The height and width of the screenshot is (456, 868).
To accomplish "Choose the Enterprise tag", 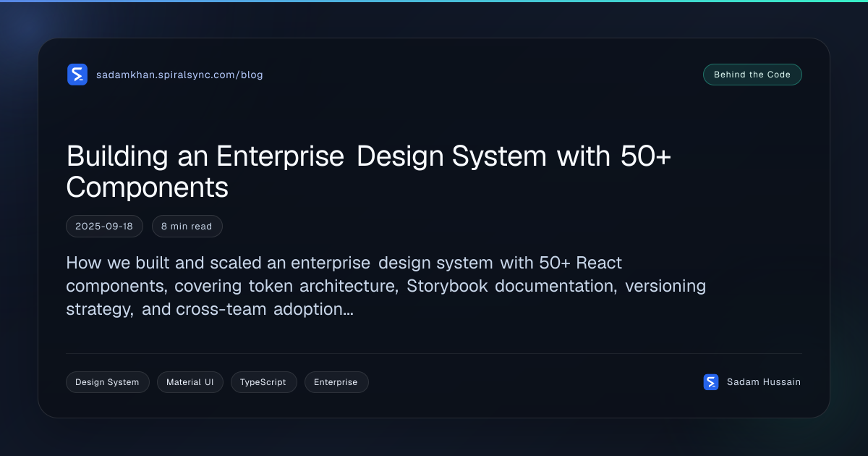I will [x=336, y=382].
